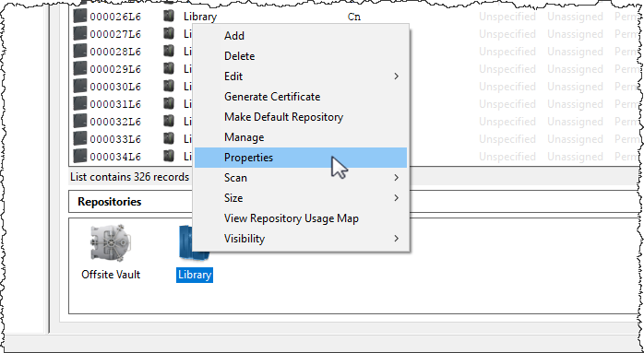Select View Repository Usage Map
The width and height of the screenshot is (644, 353).
(301, 218)
